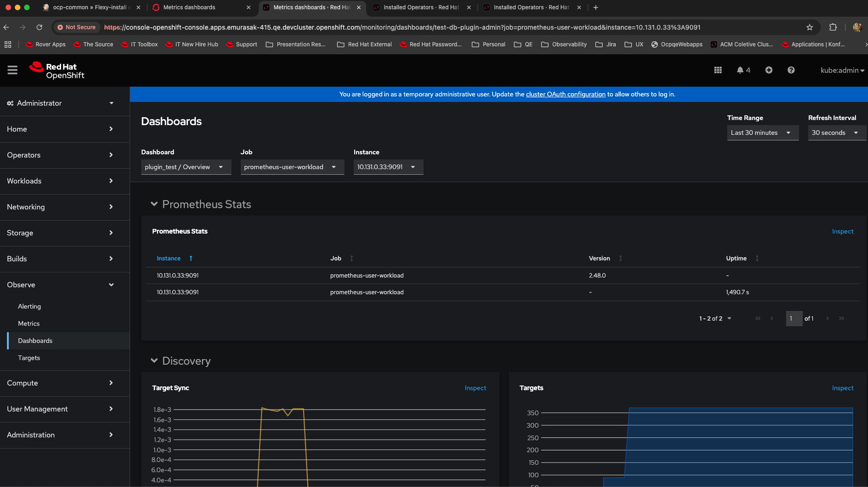The image size is (868, 487).
Task: Open the cluster OAuth configuration link
Action: coord(565,94)
